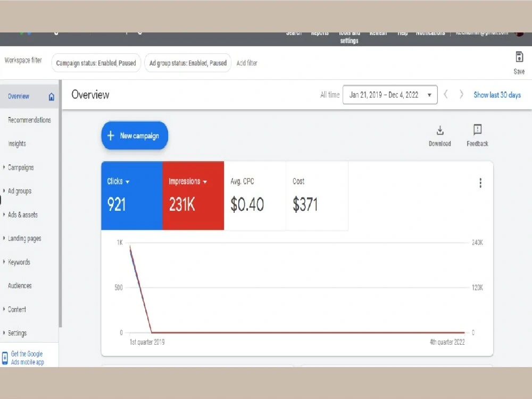The width and height of the screenshot is (532, 399).
Task: Open Insights in the sidebar
Action: [17, 144]
